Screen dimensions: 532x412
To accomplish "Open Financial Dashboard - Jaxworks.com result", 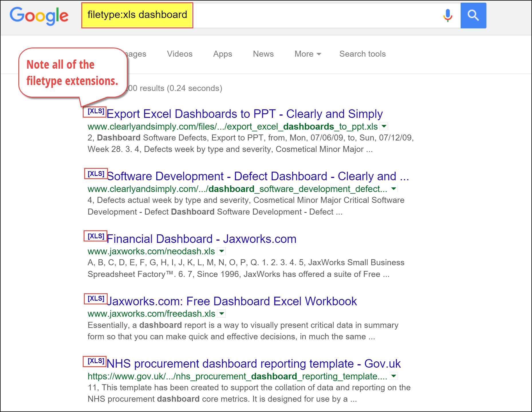I will tap(202, 239).
